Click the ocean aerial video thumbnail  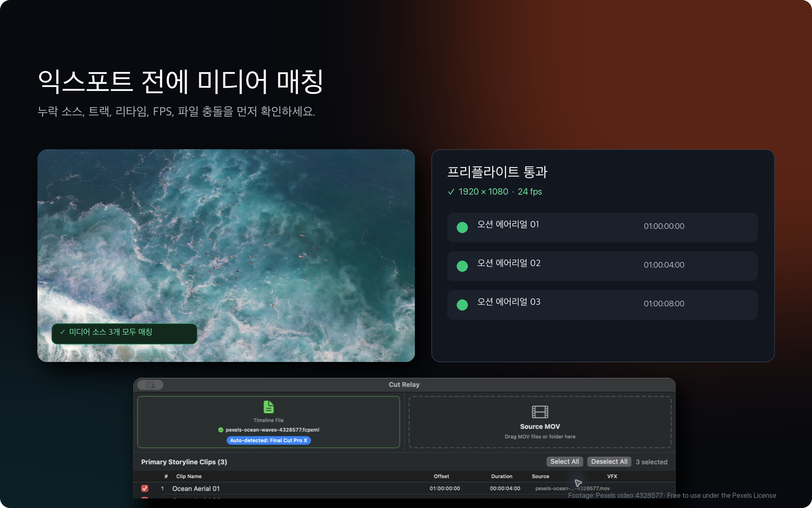point(226,255)
